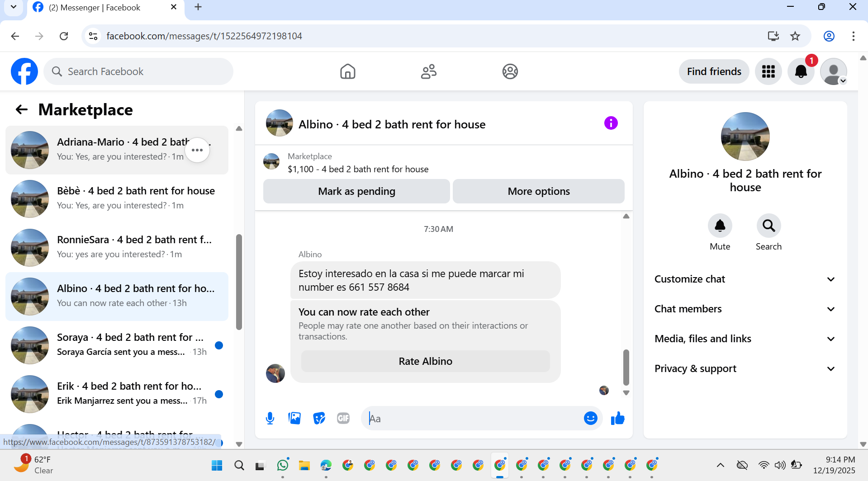Expand the Chat members section
Image resolution: width=868 pixels, height=481 pixels.
tap(745, 309)
